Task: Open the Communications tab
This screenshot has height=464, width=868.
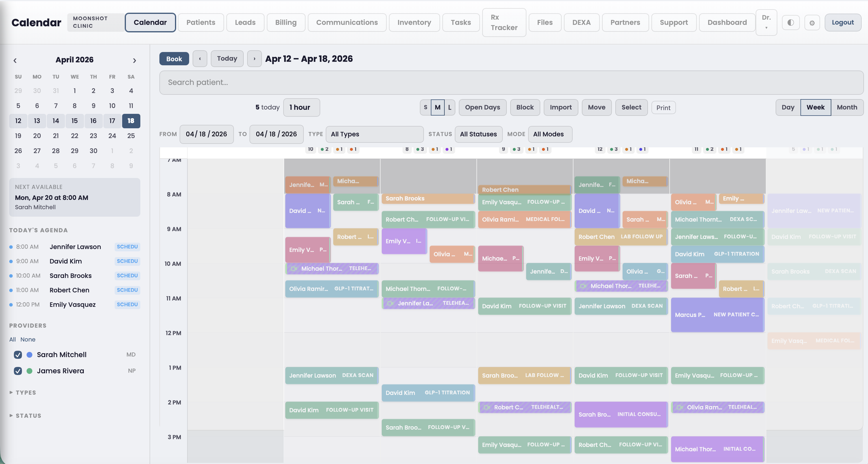Action: (347, 23)
